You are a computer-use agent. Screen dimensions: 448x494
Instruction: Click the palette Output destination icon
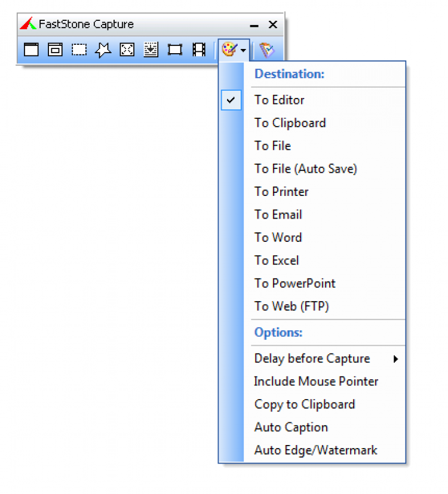tap(229, 50)
